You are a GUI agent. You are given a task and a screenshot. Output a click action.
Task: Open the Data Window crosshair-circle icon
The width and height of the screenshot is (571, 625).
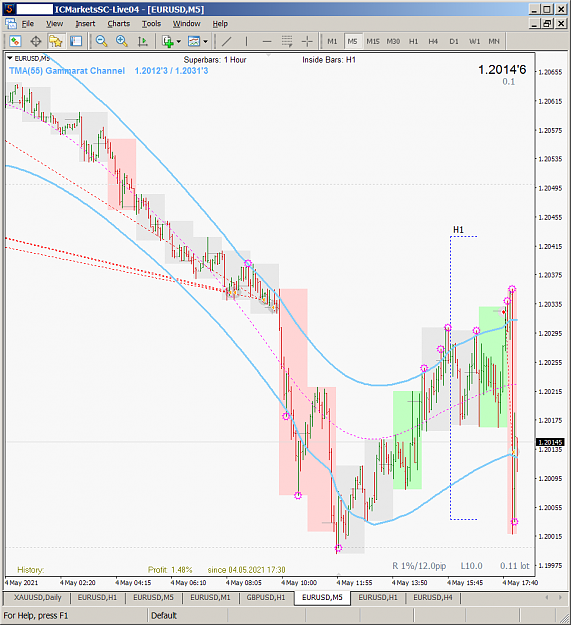pos(36,41)
